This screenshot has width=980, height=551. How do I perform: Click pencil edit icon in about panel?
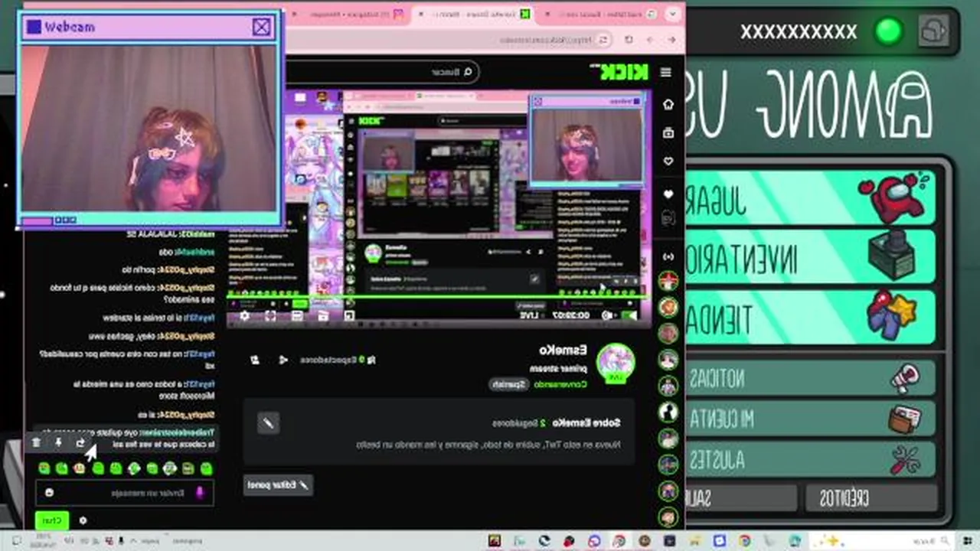(x=268, y=422)
